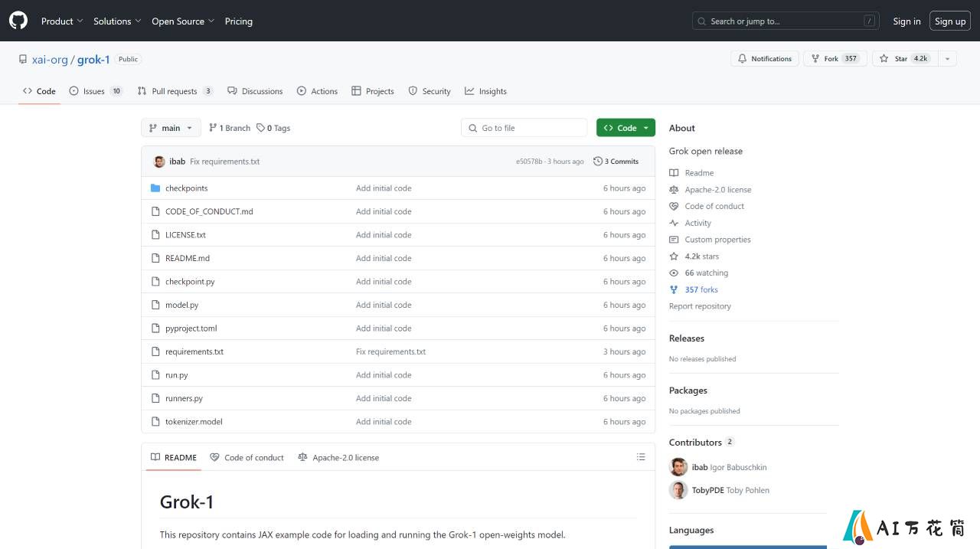Open the Activity link
The height and width of the screenshot is (549, 980).
tap(691, 223)
